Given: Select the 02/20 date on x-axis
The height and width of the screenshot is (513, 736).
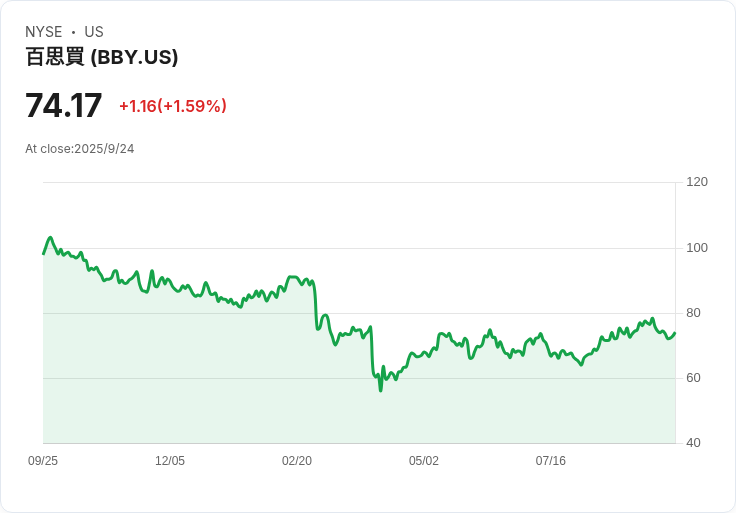Looking at the screenshot, I should [297, 461].
